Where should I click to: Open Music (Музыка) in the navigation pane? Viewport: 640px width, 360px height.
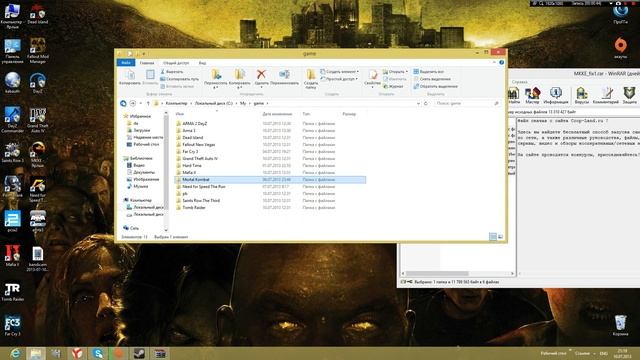140,187
